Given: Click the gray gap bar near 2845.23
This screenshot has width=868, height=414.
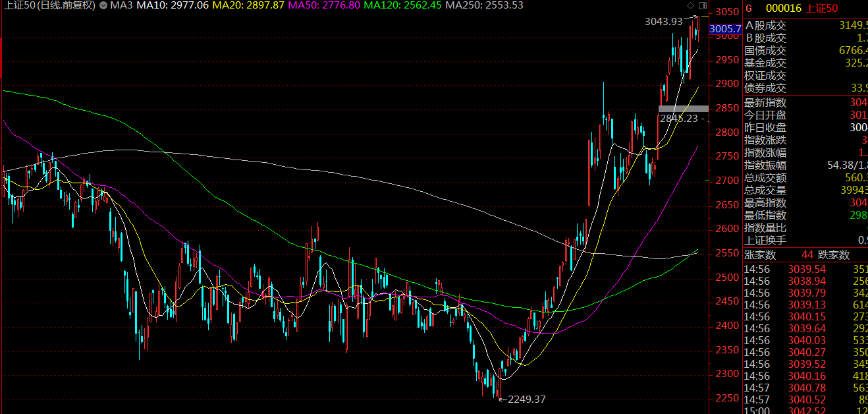Looking at the screenshot, I should coord(683,108).
